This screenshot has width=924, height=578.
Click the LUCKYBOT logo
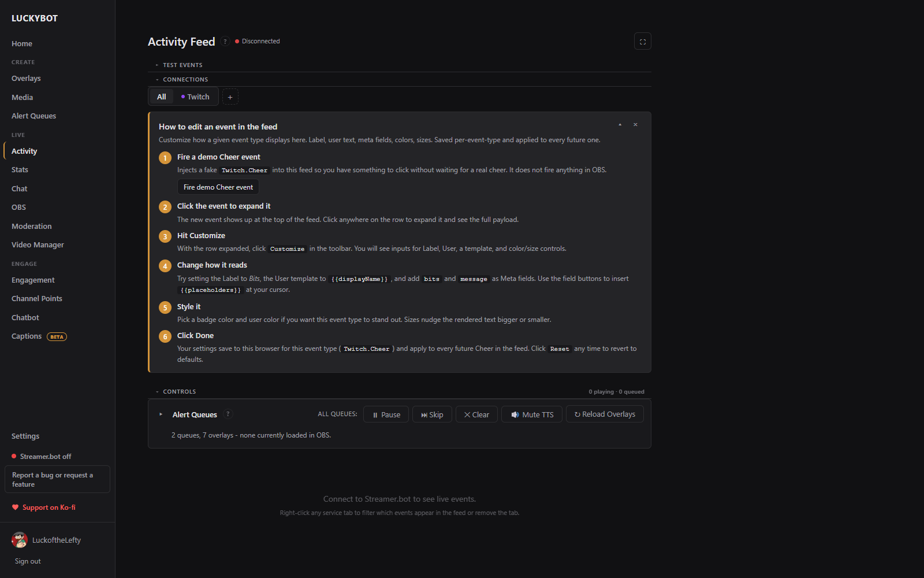pyautogui.click(x=35, y=18)
